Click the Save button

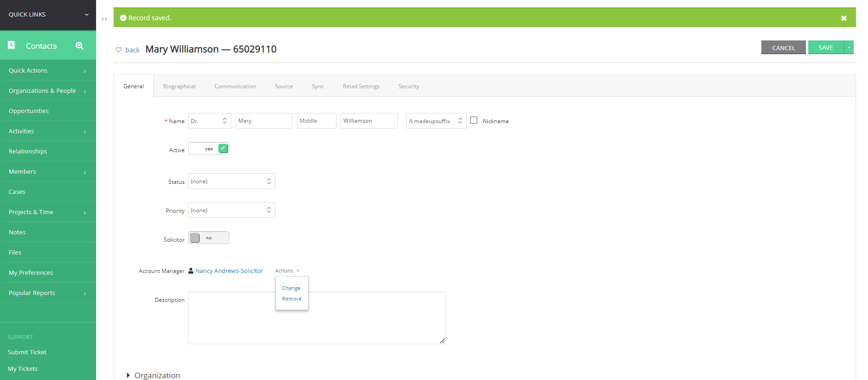coord(826,47)
